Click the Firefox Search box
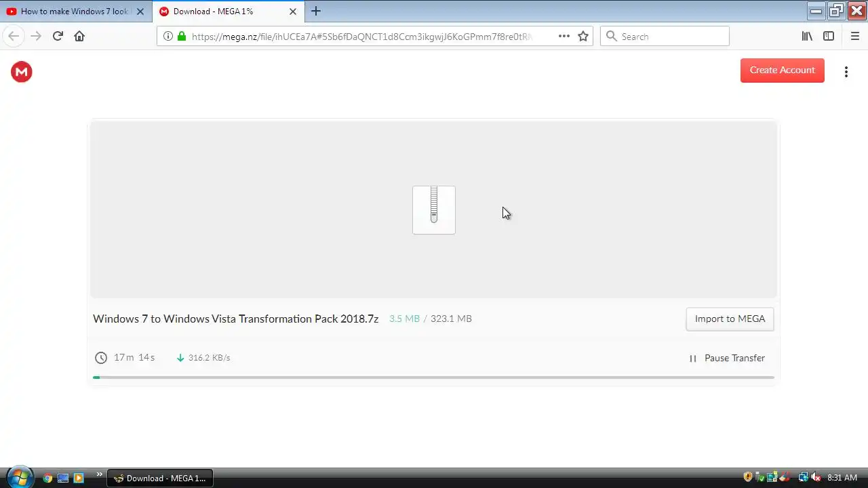Image resolution: width=868 pixels, height=488 pixels. (665, 37)
